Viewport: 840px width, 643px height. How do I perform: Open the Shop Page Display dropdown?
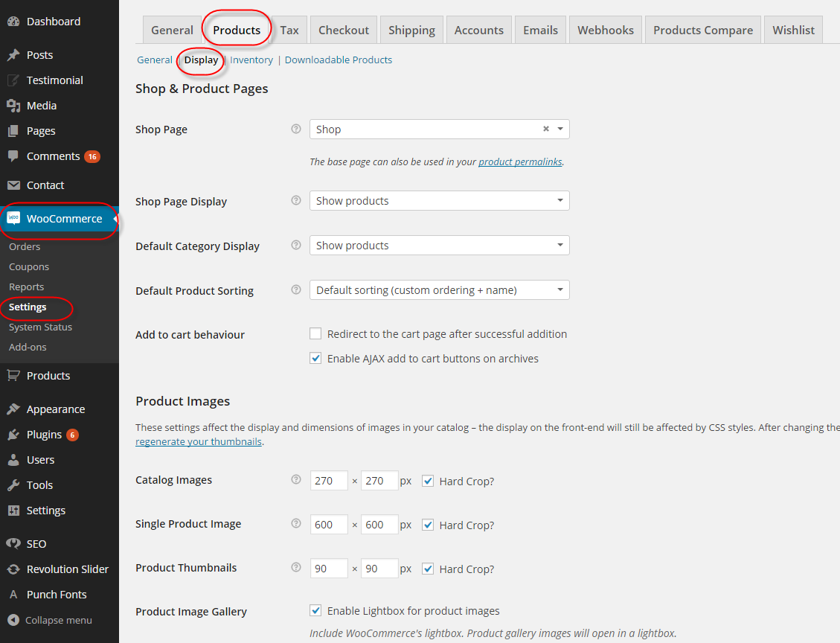439,201
